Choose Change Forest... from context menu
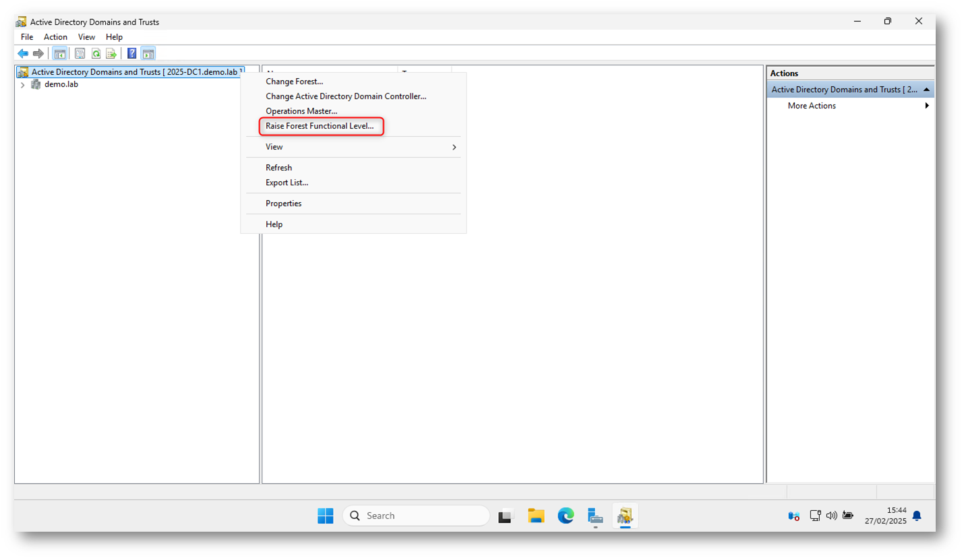Image resolution: width=964 pixels, height=560 pixels. click(353, 82)
